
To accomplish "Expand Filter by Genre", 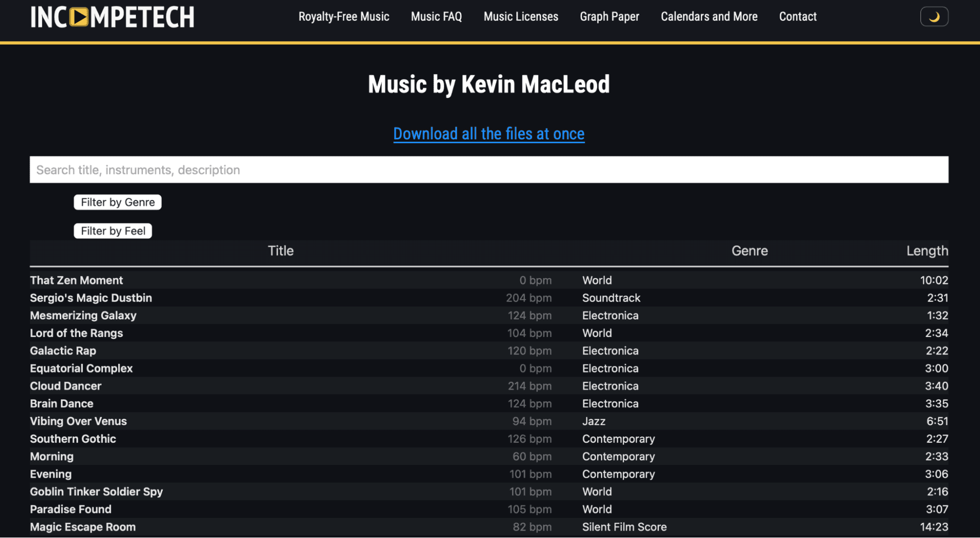I will point(118,202).
